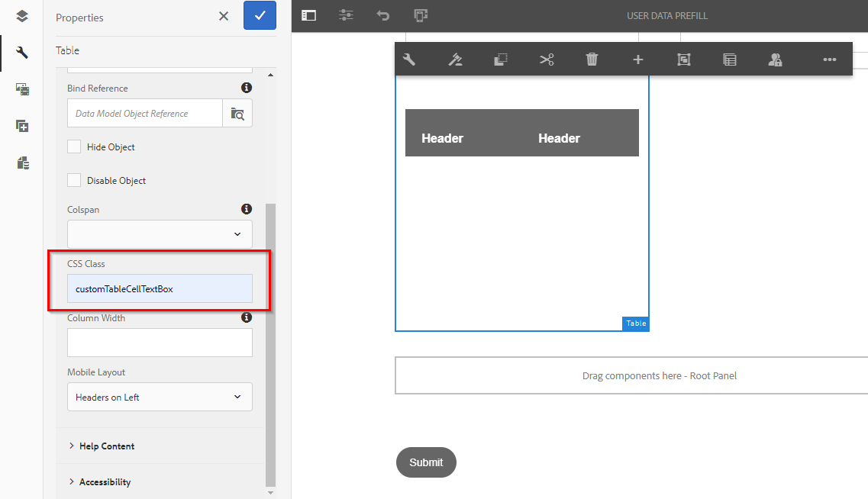Click the CSS Class input containing customTableCellTextBox
Screen dimensions: 868x499
tap(160, 288)
